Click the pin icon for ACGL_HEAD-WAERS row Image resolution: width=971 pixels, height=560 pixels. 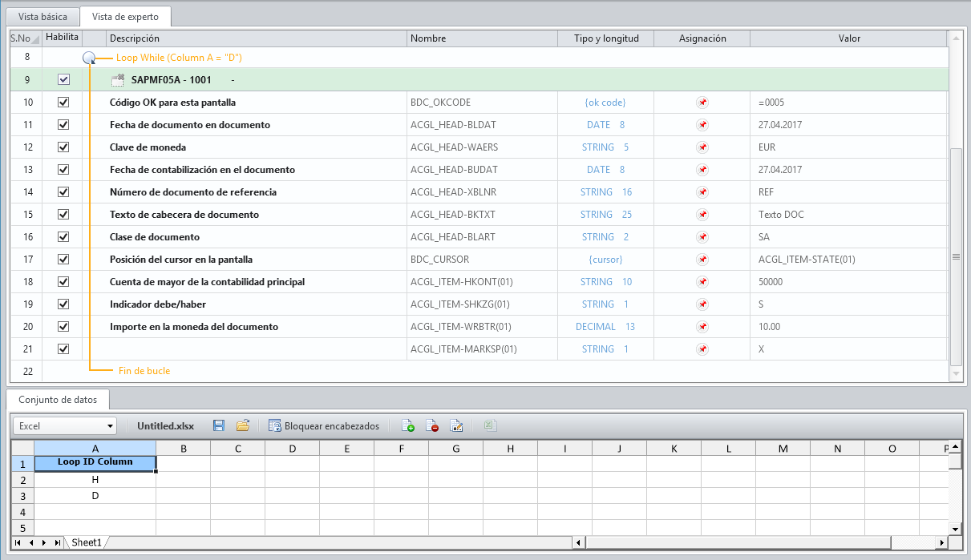702,147
